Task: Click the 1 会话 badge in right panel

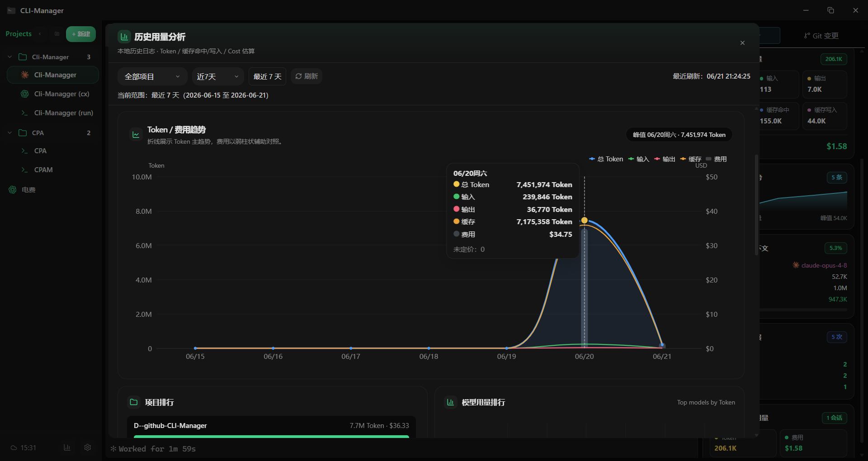Action: coord(834,418)
